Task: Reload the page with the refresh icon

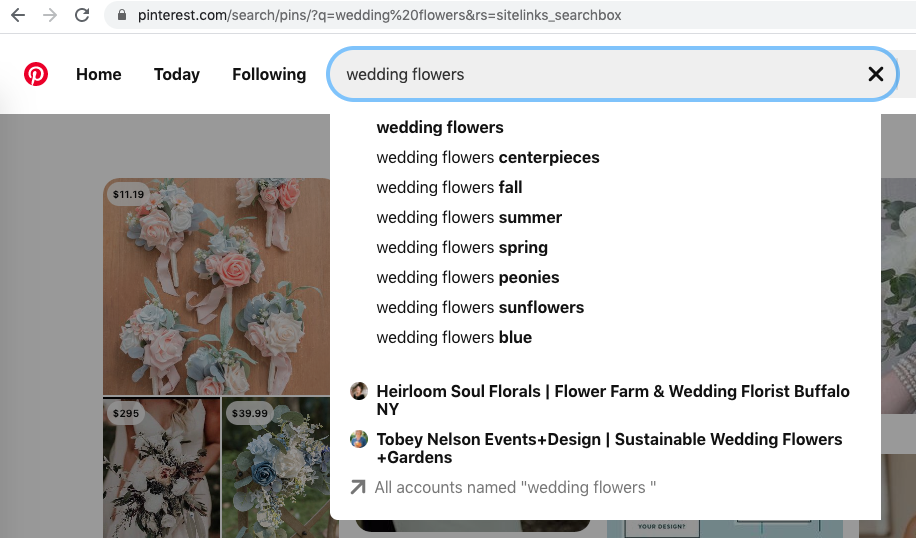Action: (x=82, y=15)
